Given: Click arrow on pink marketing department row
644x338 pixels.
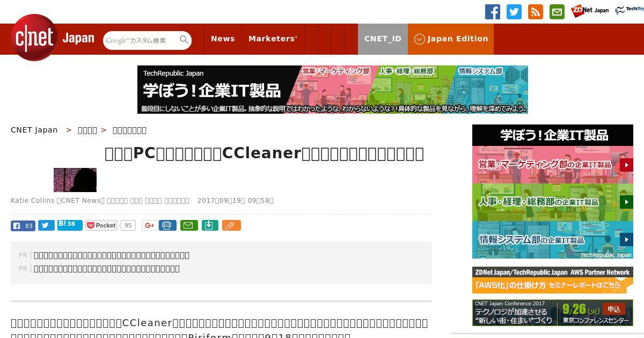Looking at the screenshot, I should point(626,165).
